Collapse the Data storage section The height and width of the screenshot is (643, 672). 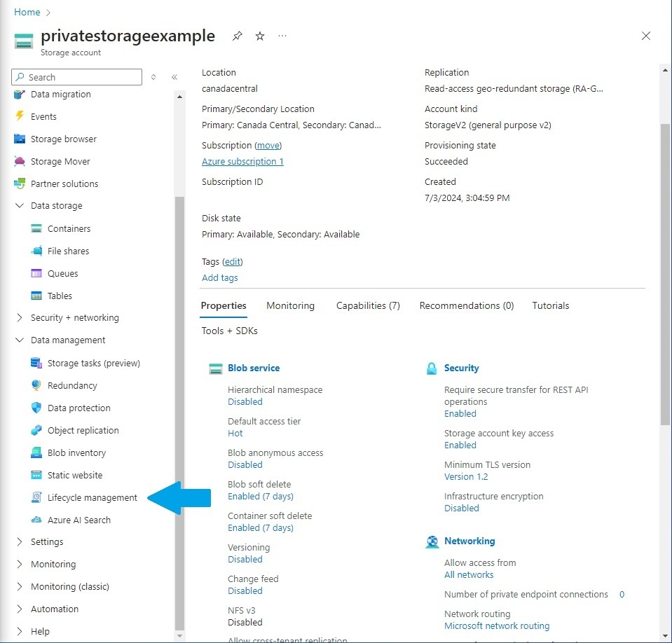(x=19, y=206)
